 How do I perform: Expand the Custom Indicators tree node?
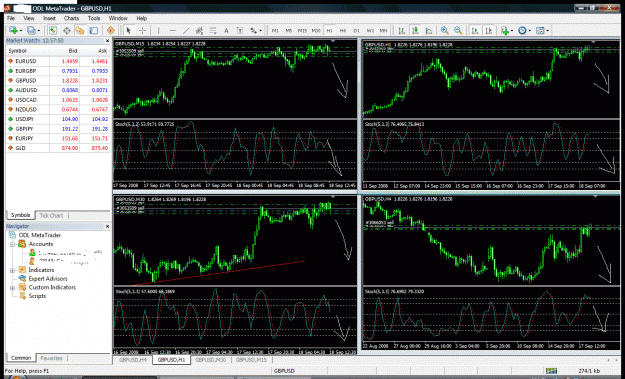pos(12,288)
